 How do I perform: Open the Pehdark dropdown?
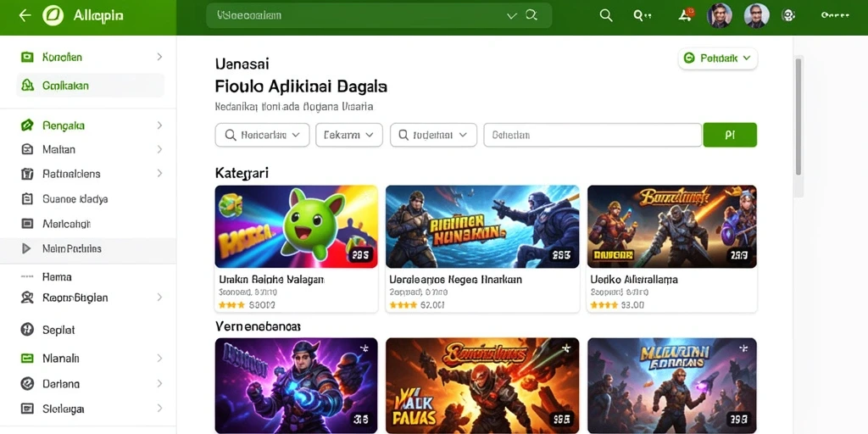[717, 58]
